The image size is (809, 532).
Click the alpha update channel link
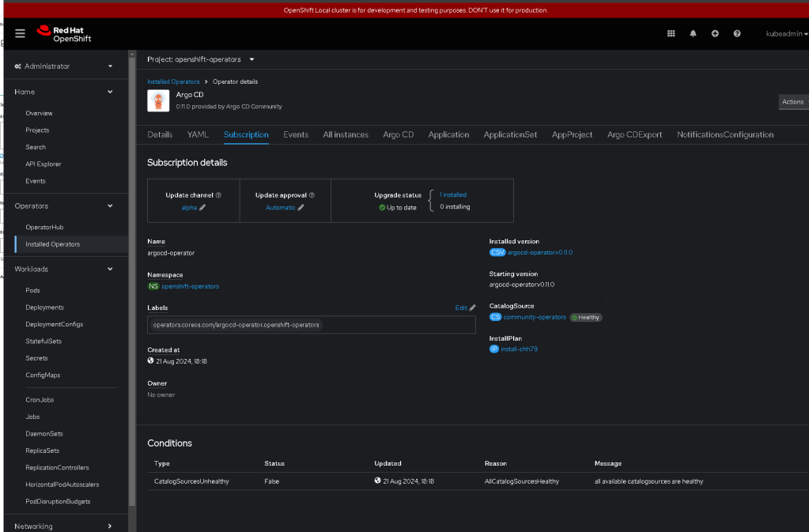coord(189,208)
